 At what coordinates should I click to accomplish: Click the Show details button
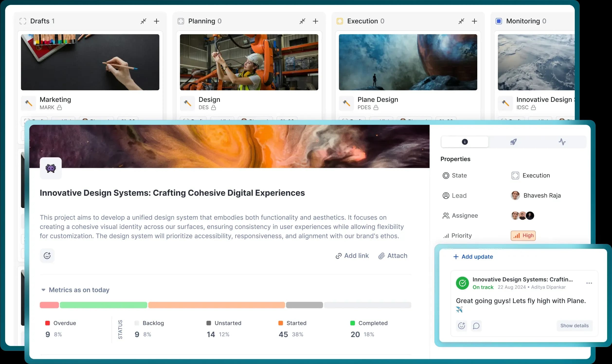(x=574, y=326)
